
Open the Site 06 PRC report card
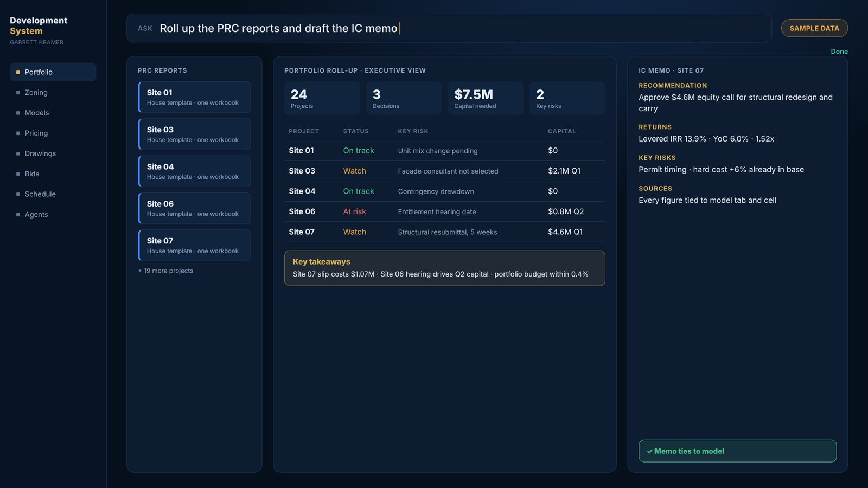[194, 208]
